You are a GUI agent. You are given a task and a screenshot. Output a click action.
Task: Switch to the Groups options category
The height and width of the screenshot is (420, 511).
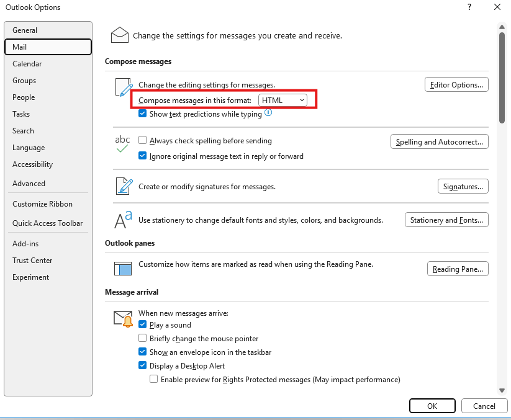click(48, 81)
